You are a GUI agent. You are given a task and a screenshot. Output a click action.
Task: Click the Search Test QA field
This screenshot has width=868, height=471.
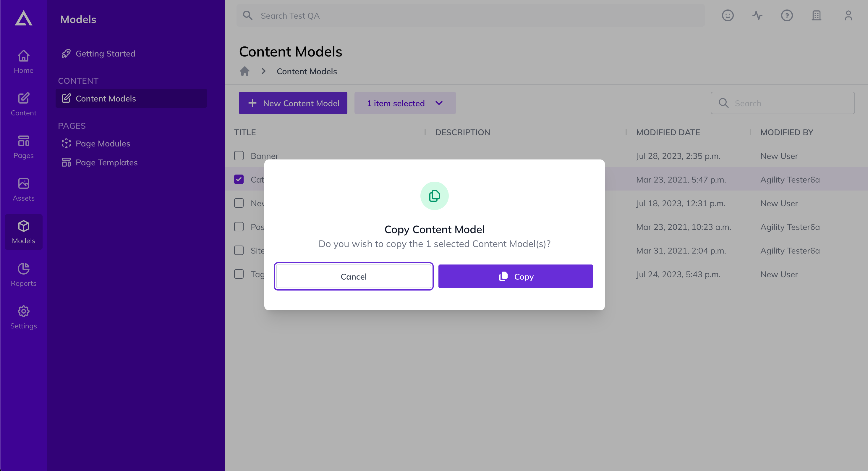coord(470,15)
